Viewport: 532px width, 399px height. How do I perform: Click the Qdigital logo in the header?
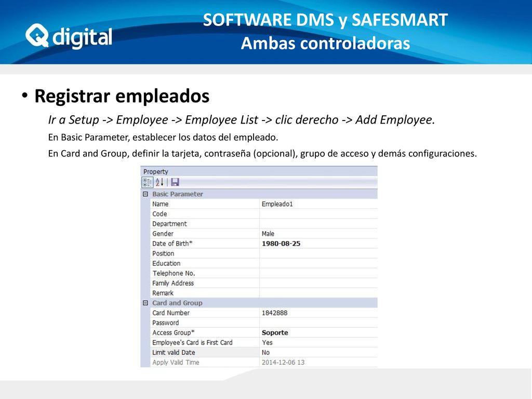pos(69,37)
